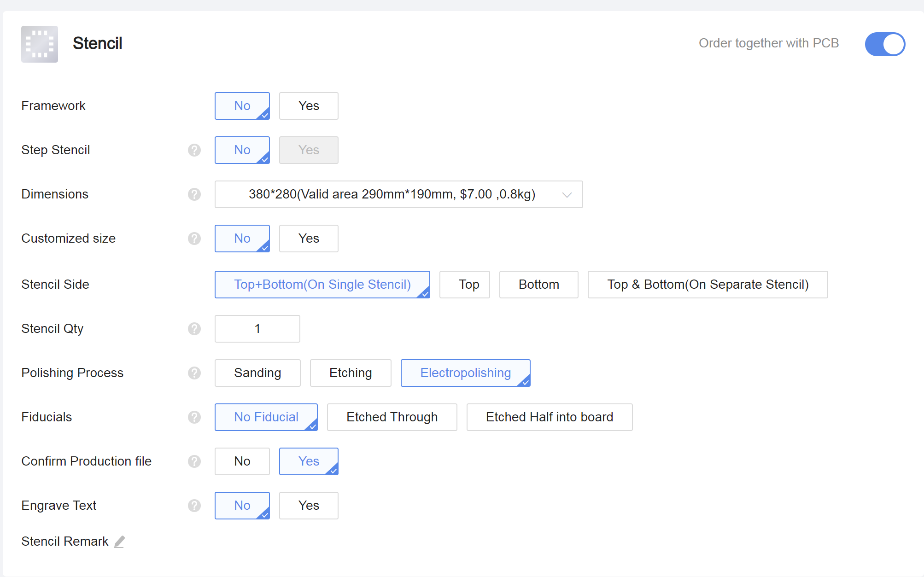This screenshot has height=577, width=924.
Task: Select Sanding polishing process
Action: coord(257,373)
